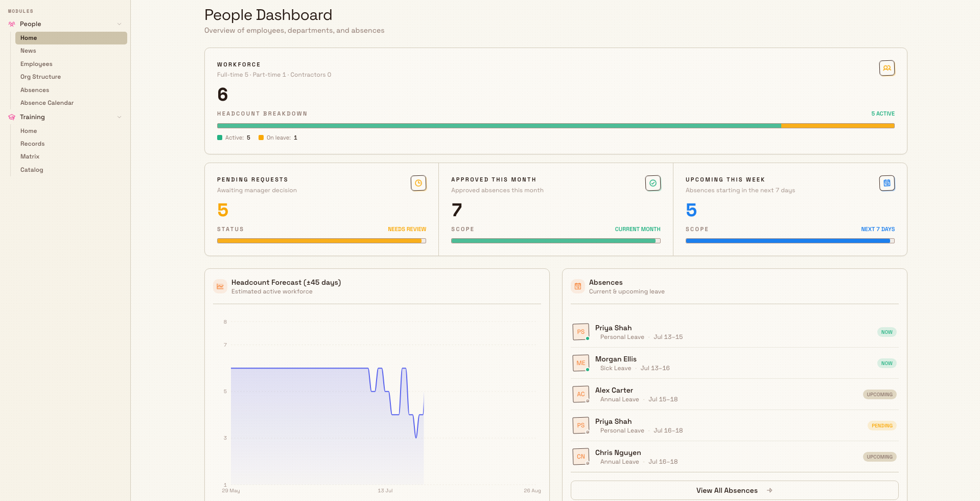Click the Approved This Month checkmark icon
The image size is (980, 501).
coord(653,183)
